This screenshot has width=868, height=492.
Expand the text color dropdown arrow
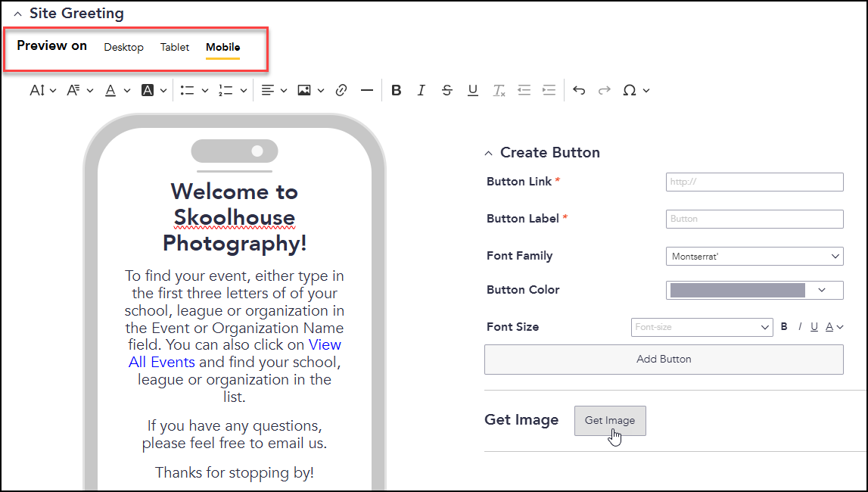click(127, 91)
